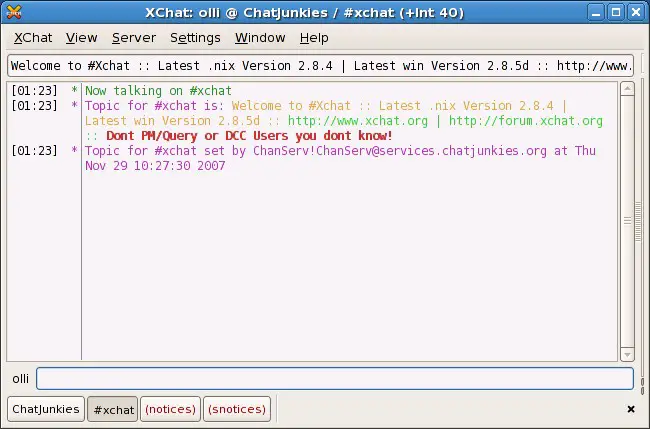Click the user list pane grip handle
Screen dimensions: 650x429
click(638, 221)
